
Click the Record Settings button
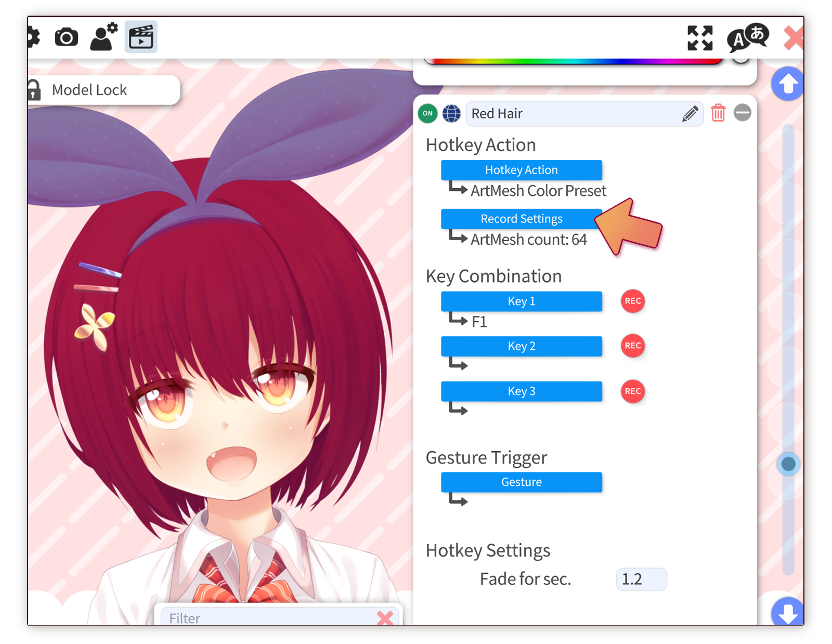coord(522,219)
